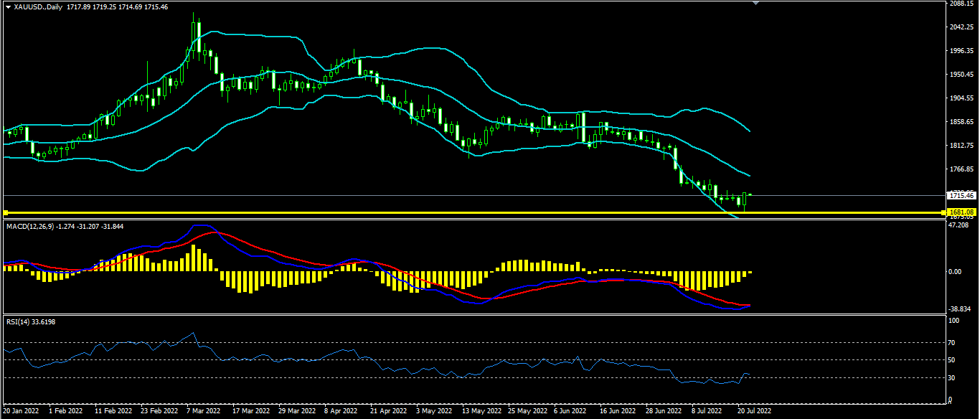
Task: Click the 20 Jul 2022 date label
Action: click(x=753, y=412)
